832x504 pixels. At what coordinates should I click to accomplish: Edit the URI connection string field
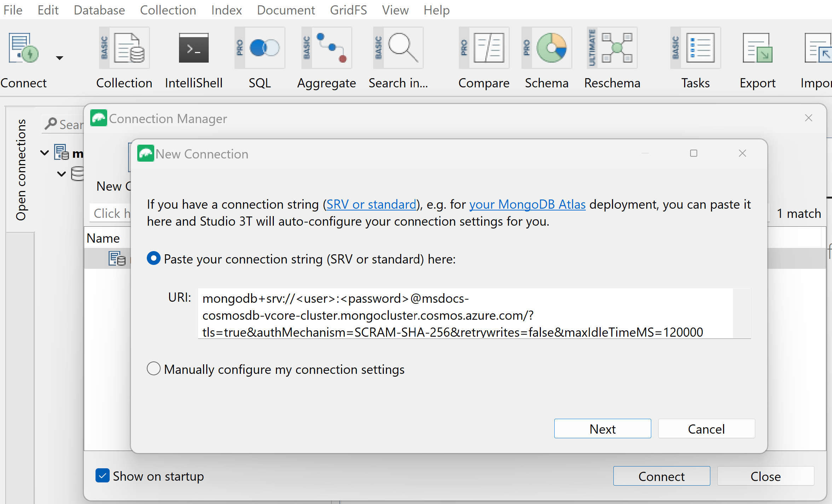click(x=474, y=314)
